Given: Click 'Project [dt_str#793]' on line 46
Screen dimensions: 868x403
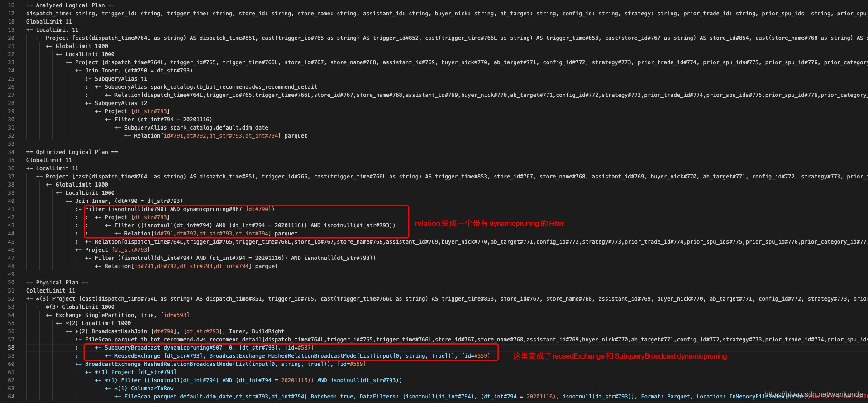Looking at the screenshot, I should pyautogui.click(x=118, y=250).
